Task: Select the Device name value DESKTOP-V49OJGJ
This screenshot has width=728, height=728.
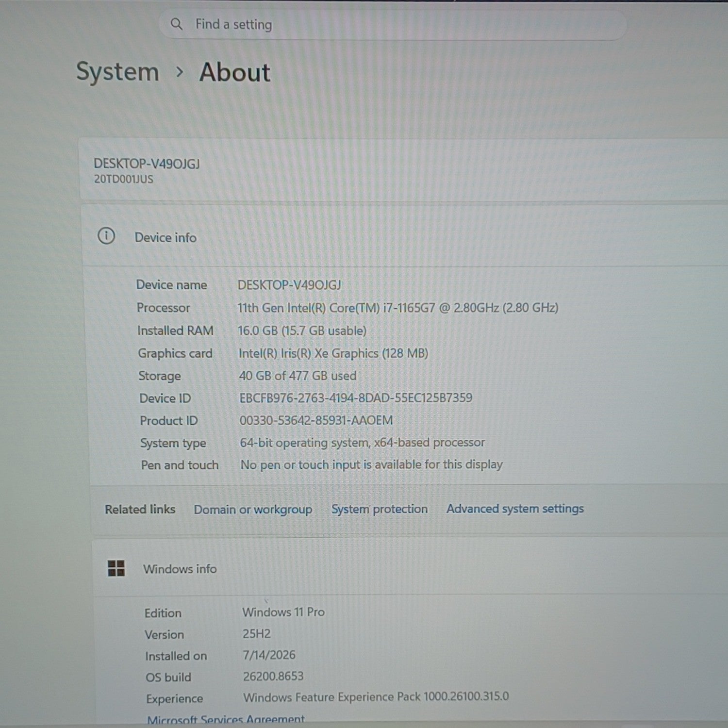Action: tap(289, 285)
